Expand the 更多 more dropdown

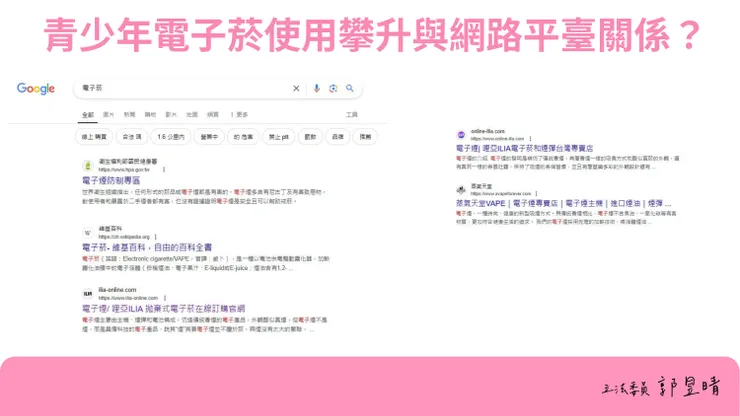239,115
